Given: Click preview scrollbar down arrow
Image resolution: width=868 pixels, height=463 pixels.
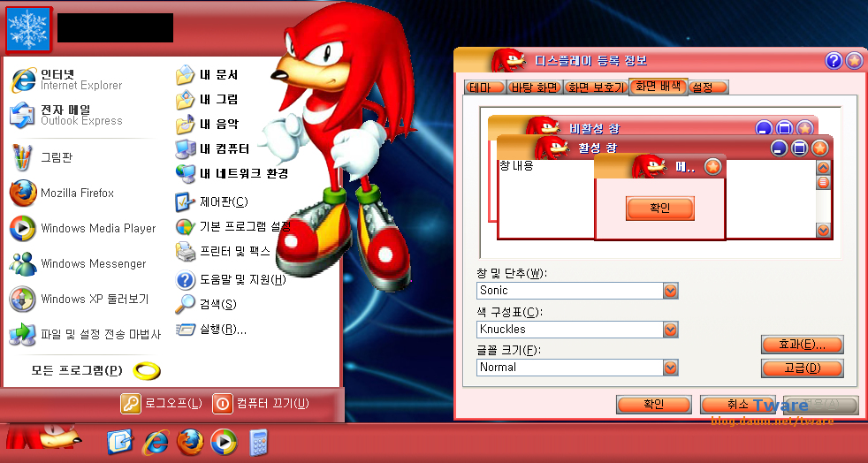Looking at the screenshot, I should 823,230.
